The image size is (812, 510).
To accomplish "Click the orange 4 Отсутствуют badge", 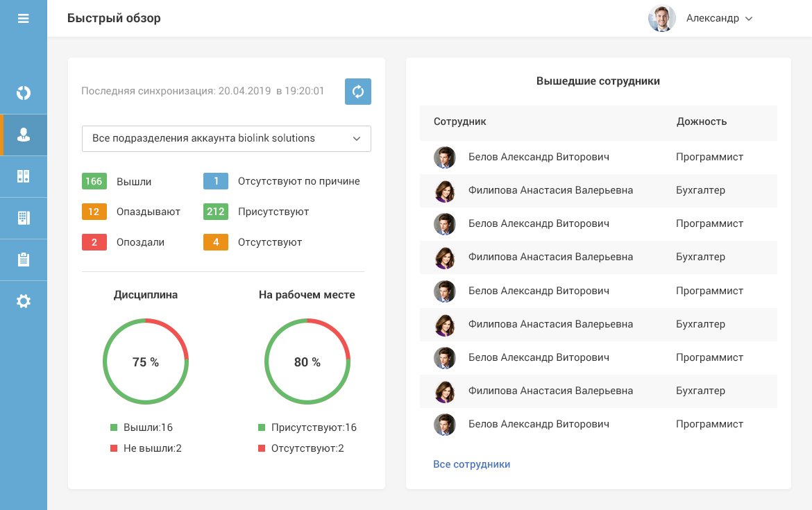I will tap(216, 241).
